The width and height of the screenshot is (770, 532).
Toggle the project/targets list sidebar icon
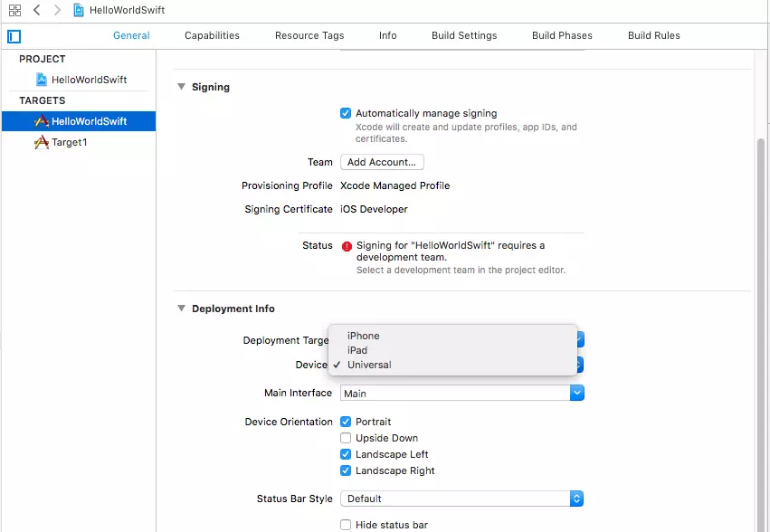[14, 36]
